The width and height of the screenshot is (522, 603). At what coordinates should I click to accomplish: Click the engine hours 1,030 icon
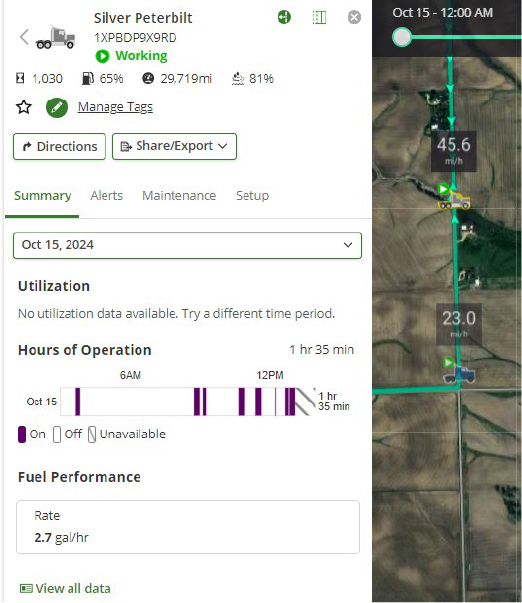coord(20,78)
